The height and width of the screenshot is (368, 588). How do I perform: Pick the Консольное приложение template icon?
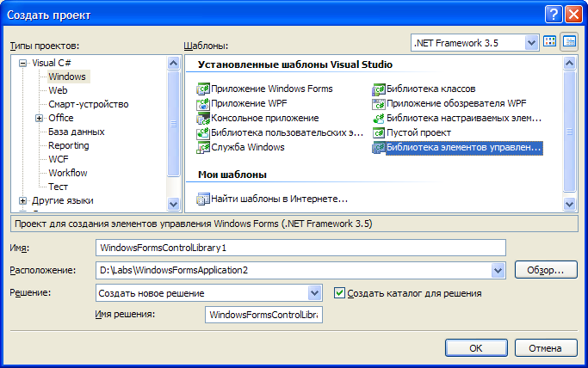tap(203, 119)
